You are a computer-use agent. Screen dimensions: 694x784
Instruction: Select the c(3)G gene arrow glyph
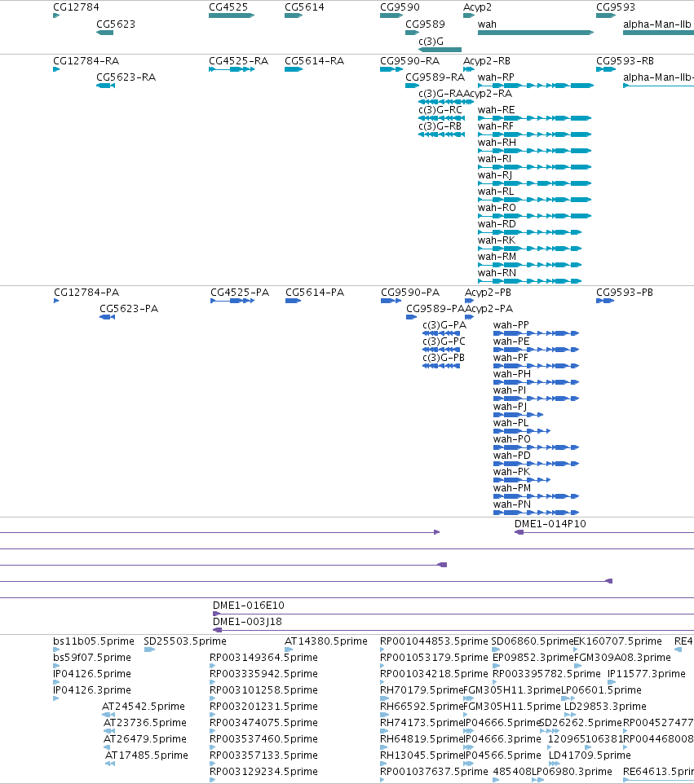point(440,50)
